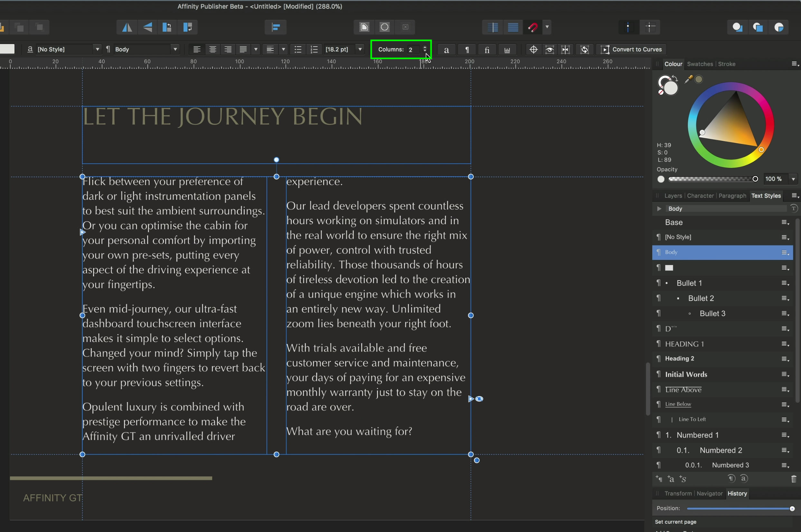Toggle the snapping magnet button
The width and height of the screenshot is (801, 532).
tap(533, 27)
